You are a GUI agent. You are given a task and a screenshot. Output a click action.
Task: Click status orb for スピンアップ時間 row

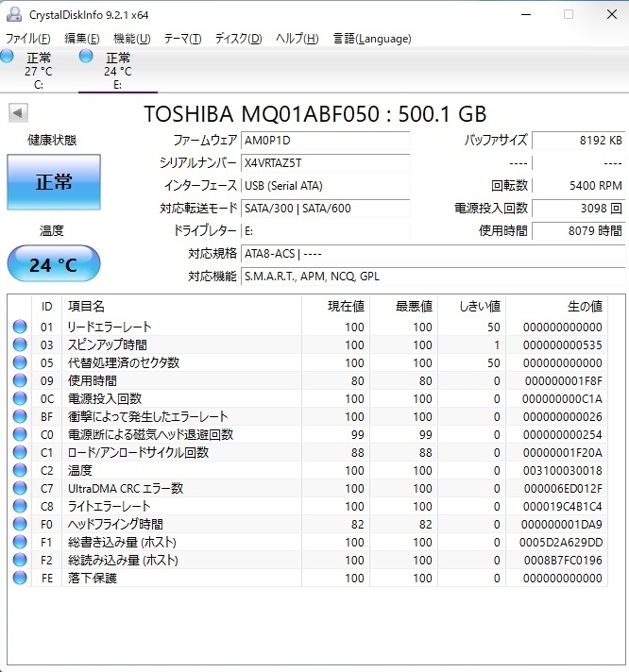(x=20, y=345)
